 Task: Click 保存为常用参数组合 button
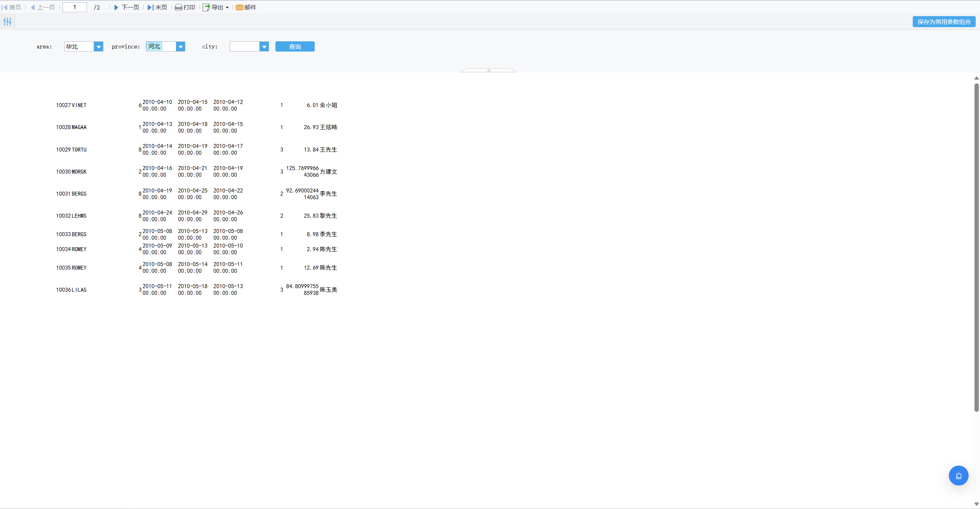(944, 22)
